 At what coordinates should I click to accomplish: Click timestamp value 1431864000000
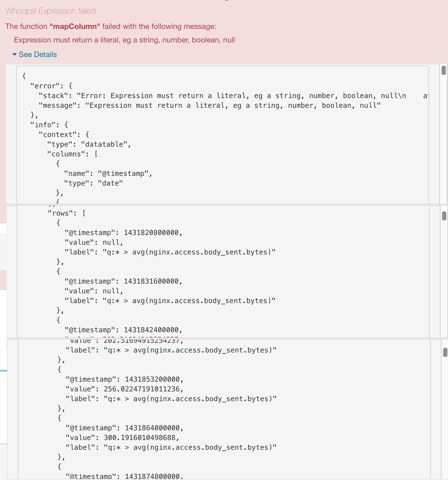coord(152,428)
